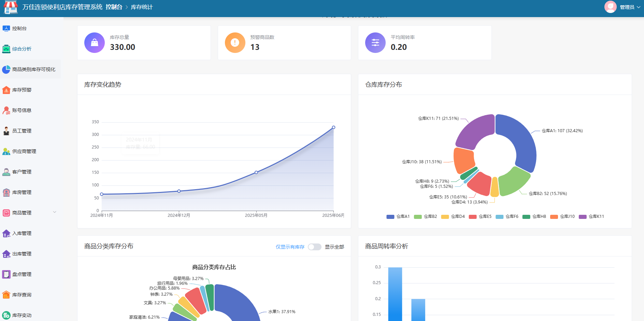Screen dimensions: 644x321
Task: Click the 员工管理 employee icon
Action: point(6,131)
